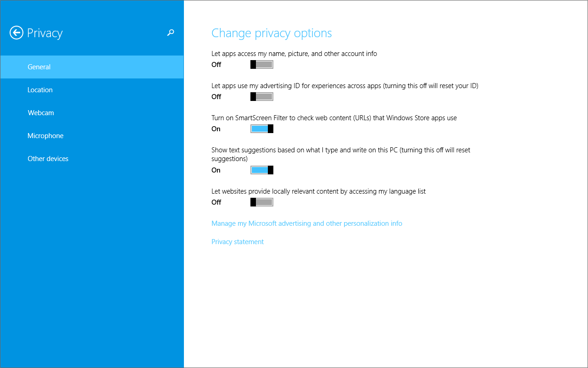The width and height of the screenshot is (588, 368).
Task: Toggle the advertising ID switch
Action: click(x=262, y=97)
